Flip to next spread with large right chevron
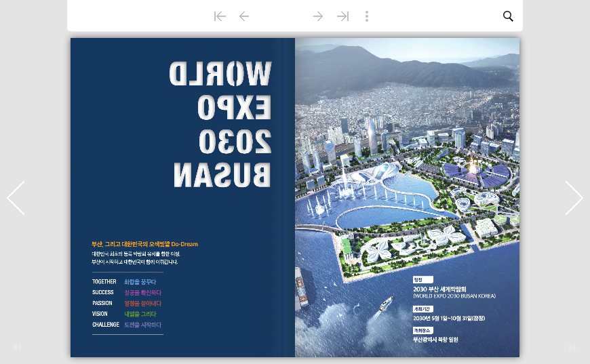The image size is (590, 364). point(574,198)
